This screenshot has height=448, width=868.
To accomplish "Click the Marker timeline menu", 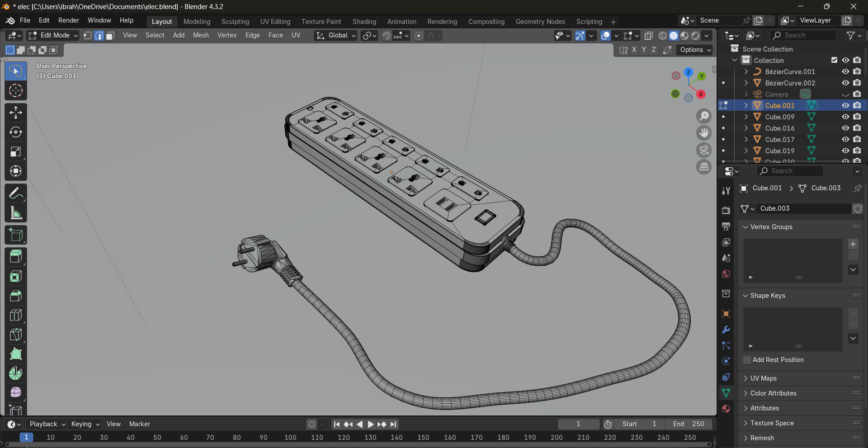I will point(139,424).
